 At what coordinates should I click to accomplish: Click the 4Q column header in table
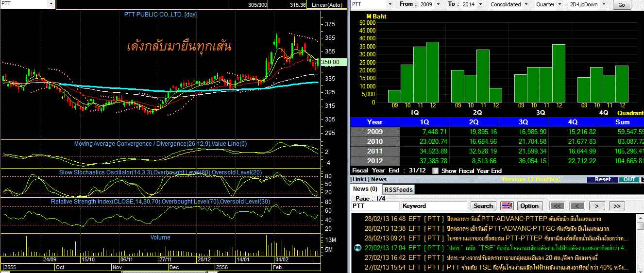pos(574,122)
